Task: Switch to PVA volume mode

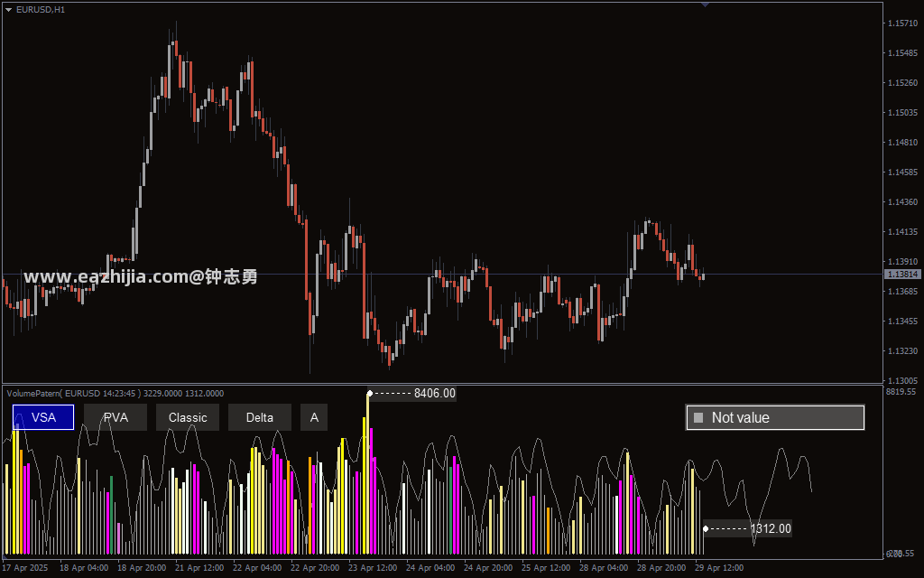Action: 115,417
